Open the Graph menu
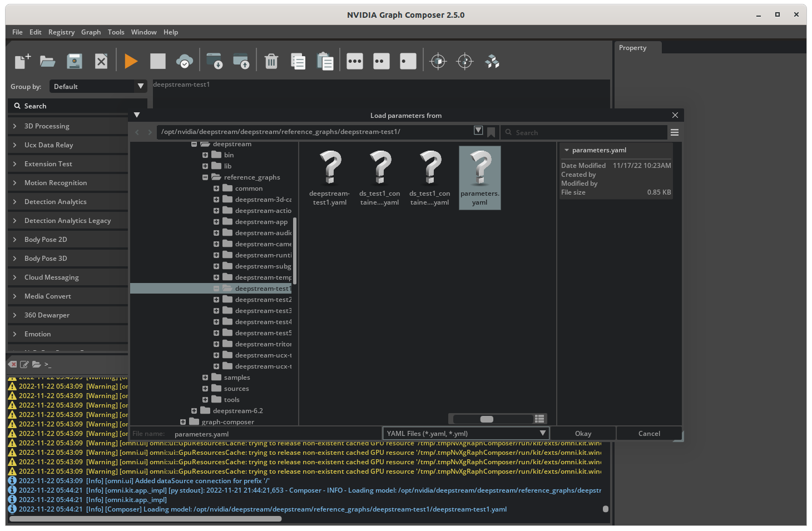Viewport: 812px width, 531px height. [x=91, y=32]
